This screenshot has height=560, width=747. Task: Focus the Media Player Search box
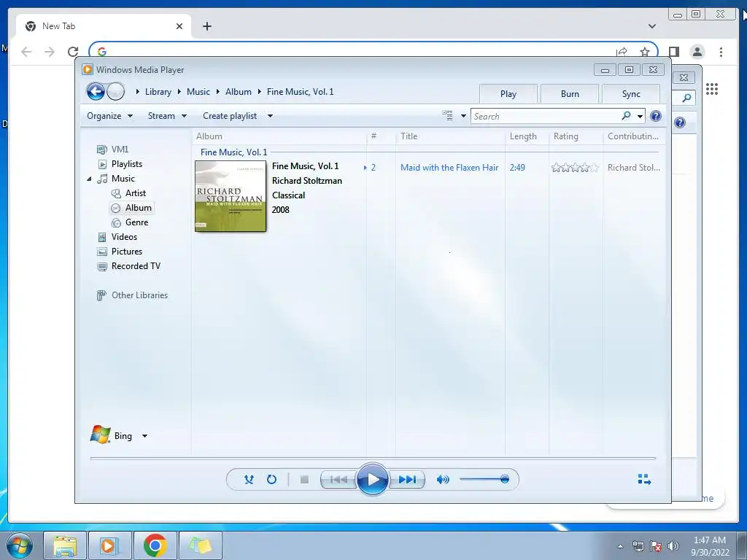click(546, 116)
